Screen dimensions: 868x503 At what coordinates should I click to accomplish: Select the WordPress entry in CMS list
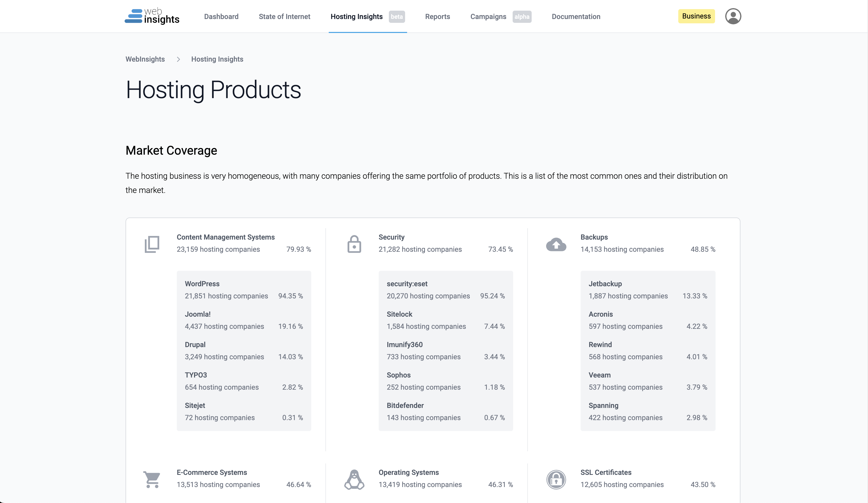[x=202, y=284]
